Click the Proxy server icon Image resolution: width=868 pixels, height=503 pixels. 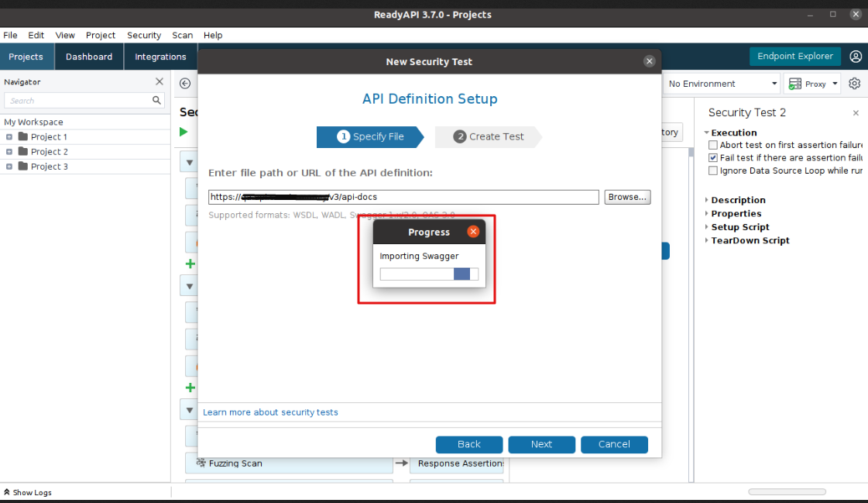[795, 84]
